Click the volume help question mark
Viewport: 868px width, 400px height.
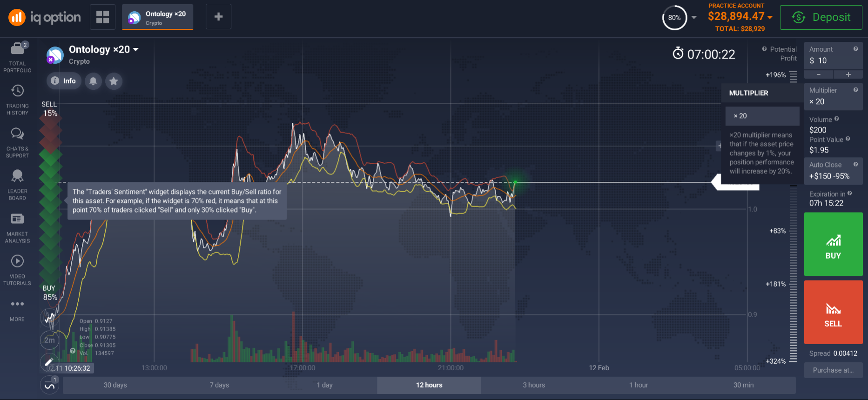tap(73, 351)
